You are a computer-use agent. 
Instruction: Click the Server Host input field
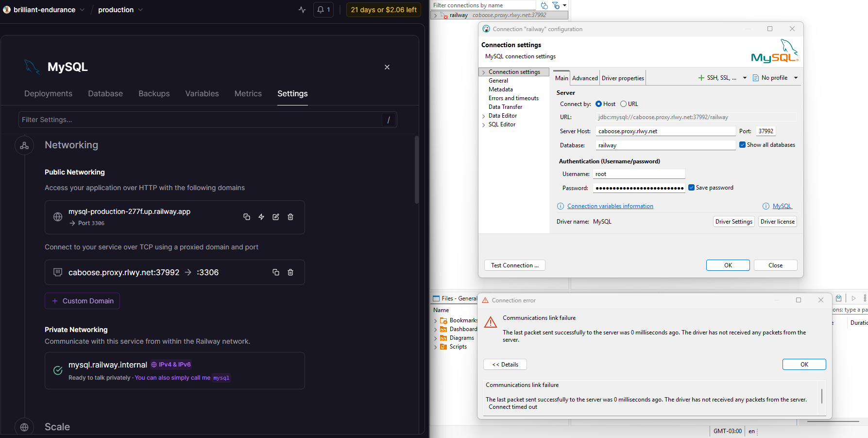664,131
